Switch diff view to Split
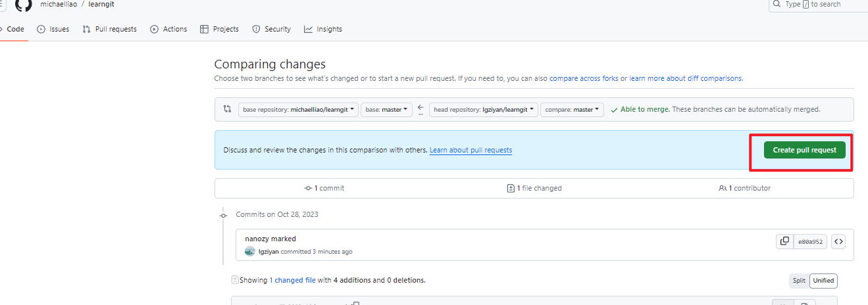Viewport: 868px width, 305px height. [799, 281]
